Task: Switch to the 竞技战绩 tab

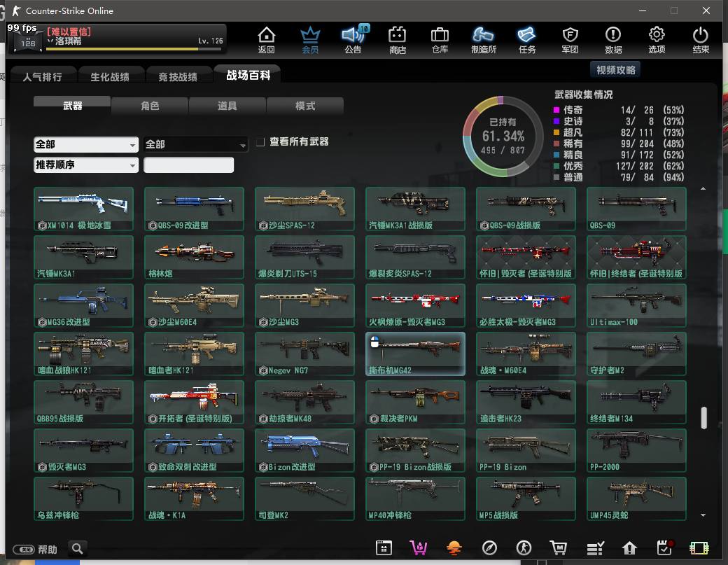Action: tap(178, 76)
